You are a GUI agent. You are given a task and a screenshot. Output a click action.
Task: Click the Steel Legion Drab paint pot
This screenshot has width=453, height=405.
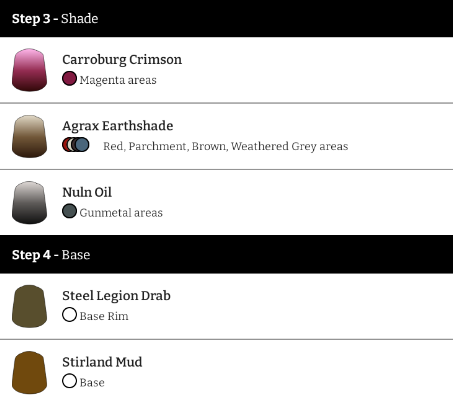pyautogui.click(x=29, y=306)
